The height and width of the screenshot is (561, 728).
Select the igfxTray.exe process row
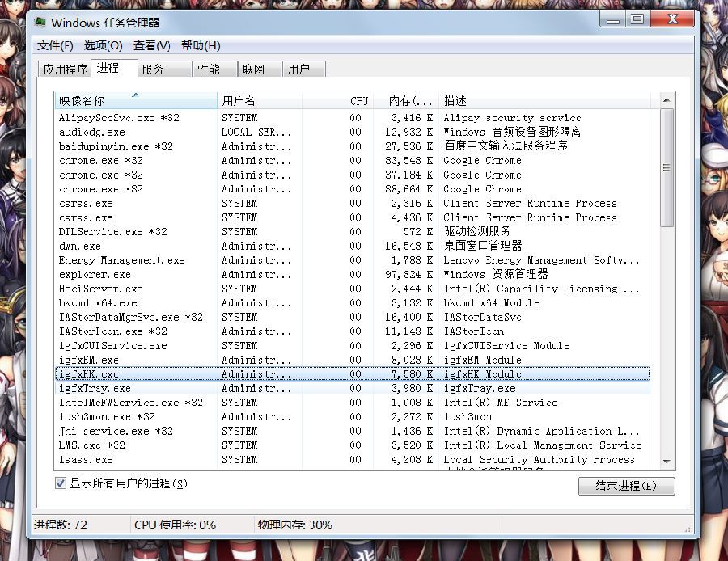tap(353, 388)
